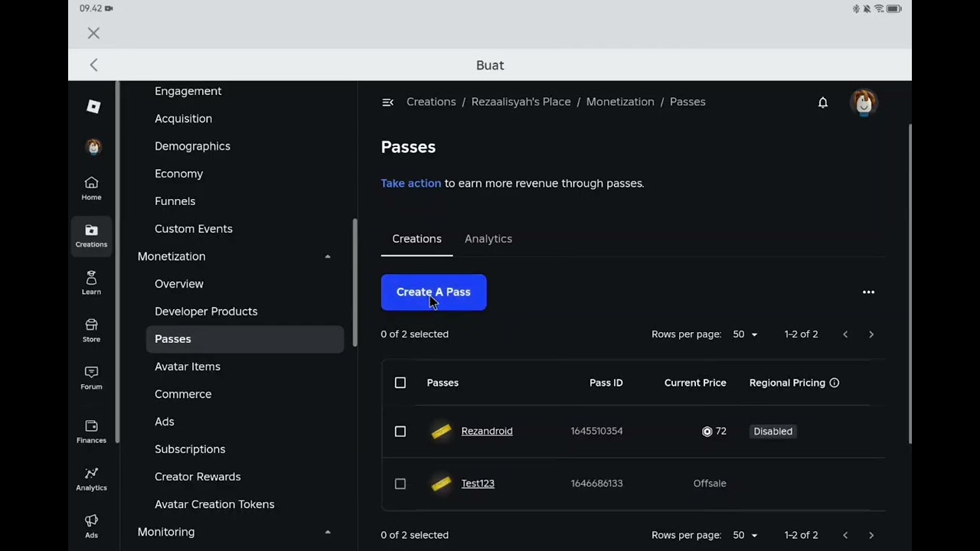980x551 pixels.
Task: Select Passes in the sidebar menu
Action: click(x=245, y=339)
